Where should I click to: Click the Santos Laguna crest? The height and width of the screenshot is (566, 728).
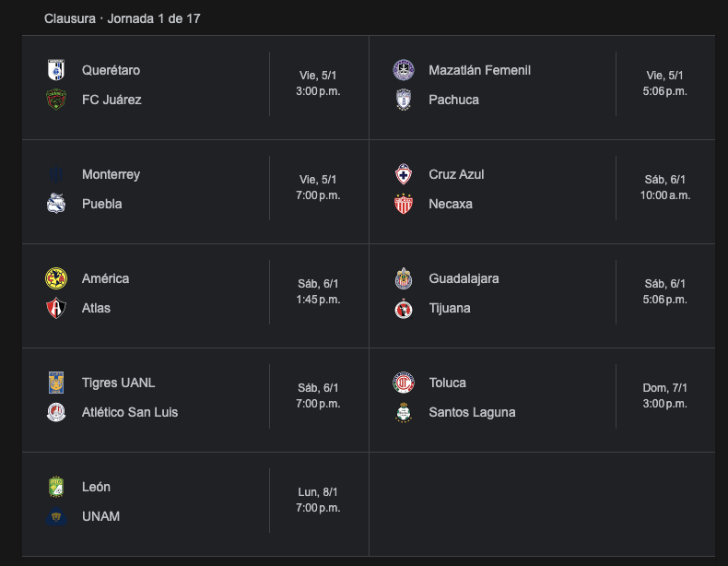pos(404,412)
